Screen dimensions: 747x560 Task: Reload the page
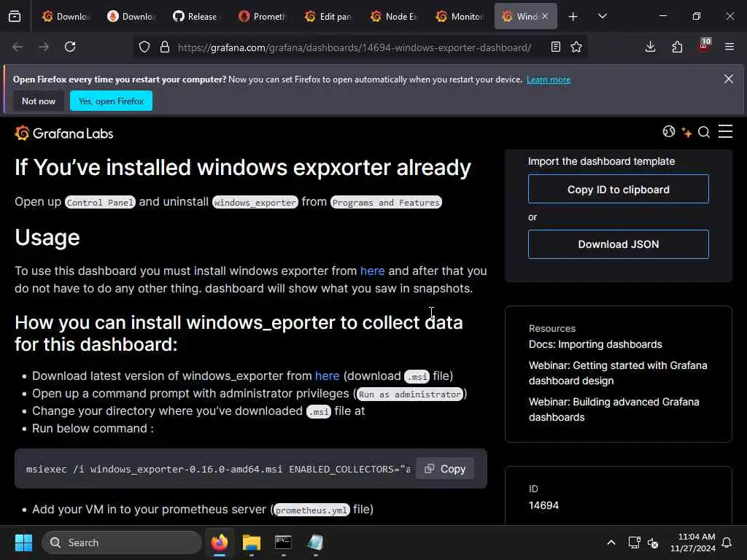coord(70,47)
